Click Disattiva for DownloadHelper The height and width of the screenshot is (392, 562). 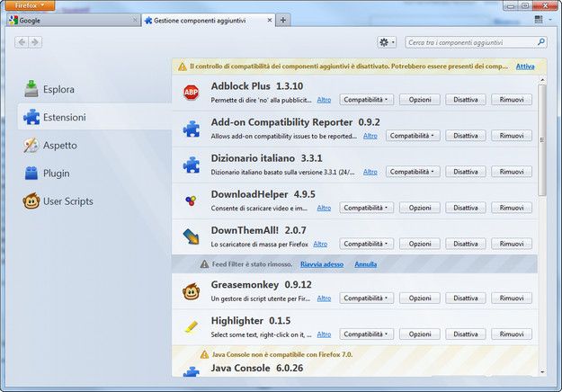[x=466, y=208]
